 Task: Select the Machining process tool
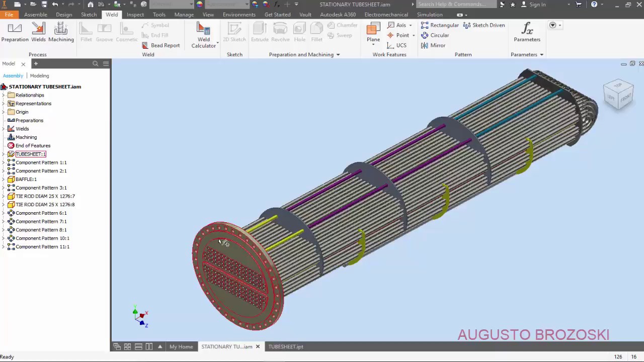(61, 33)
